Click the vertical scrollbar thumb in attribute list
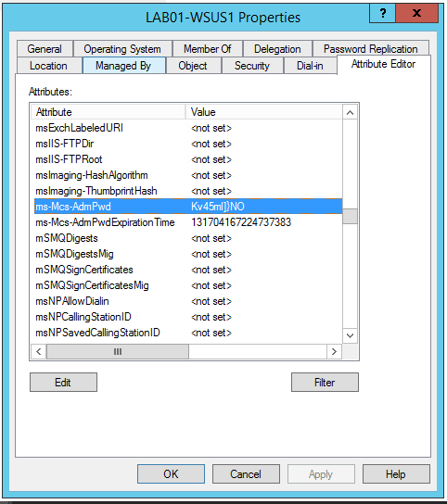The width and height of the screenshot is (447, 504). tap(351, 216)
